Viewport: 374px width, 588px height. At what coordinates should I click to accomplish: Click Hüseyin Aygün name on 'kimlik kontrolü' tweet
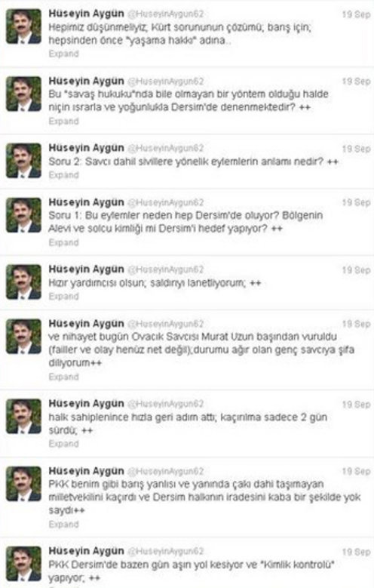click(86, 551)
